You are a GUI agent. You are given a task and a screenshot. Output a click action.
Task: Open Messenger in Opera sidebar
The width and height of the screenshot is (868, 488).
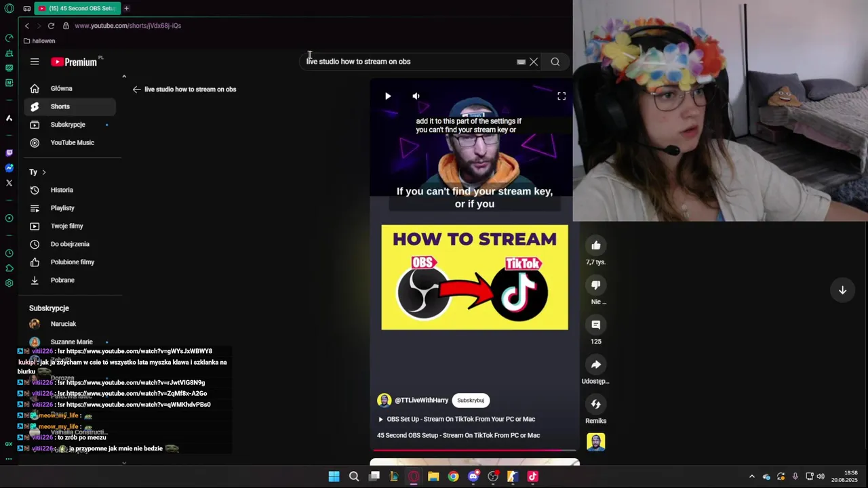pyautogui.click(x=9, y=168)
